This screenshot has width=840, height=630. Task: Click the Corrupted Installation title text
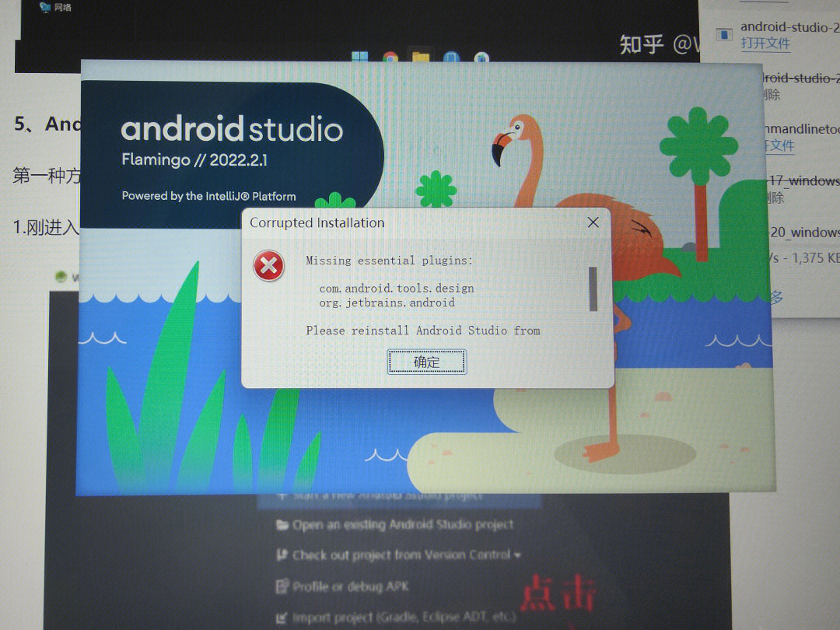(317, 223)
